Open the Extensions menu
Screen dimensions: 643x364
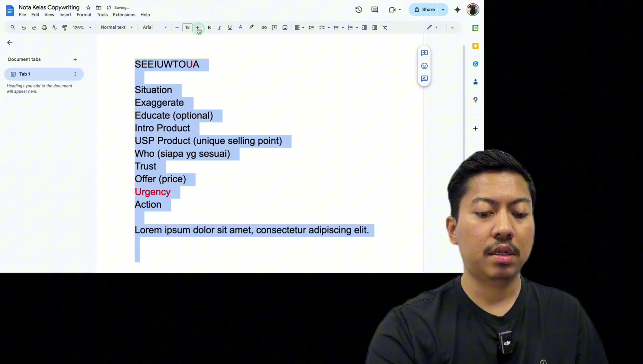click(x=124, y=15)
